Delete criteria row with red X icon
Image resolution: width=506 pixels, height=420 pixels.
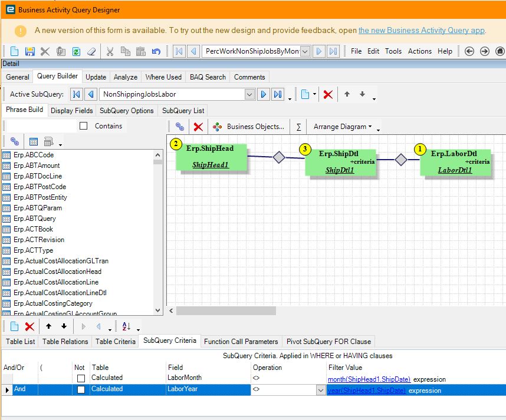point(29,326)
